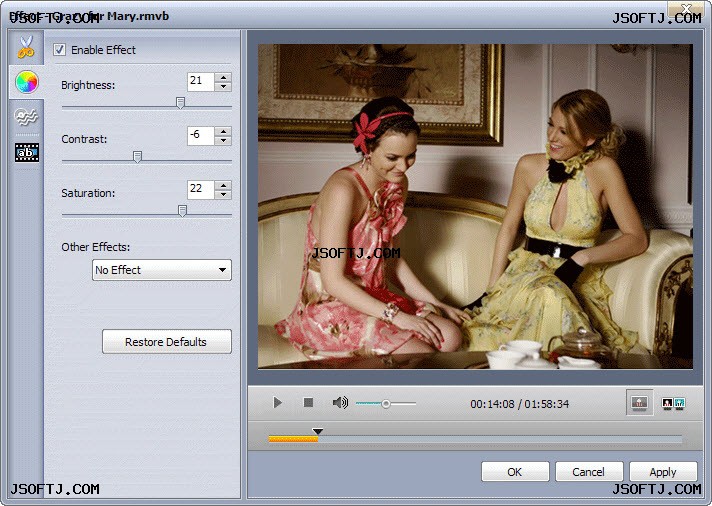Click the volume slider knob
The width and height of the screenshot is (712, 506).
pos(386,403)
